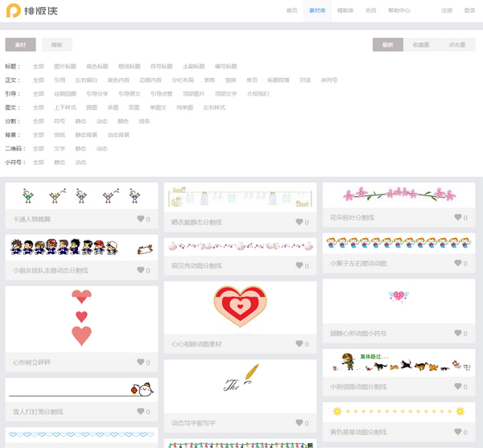Select 颜色 in the 分割 row
Viewport: 483px width, 448px height.
click(x=123, y=121)
